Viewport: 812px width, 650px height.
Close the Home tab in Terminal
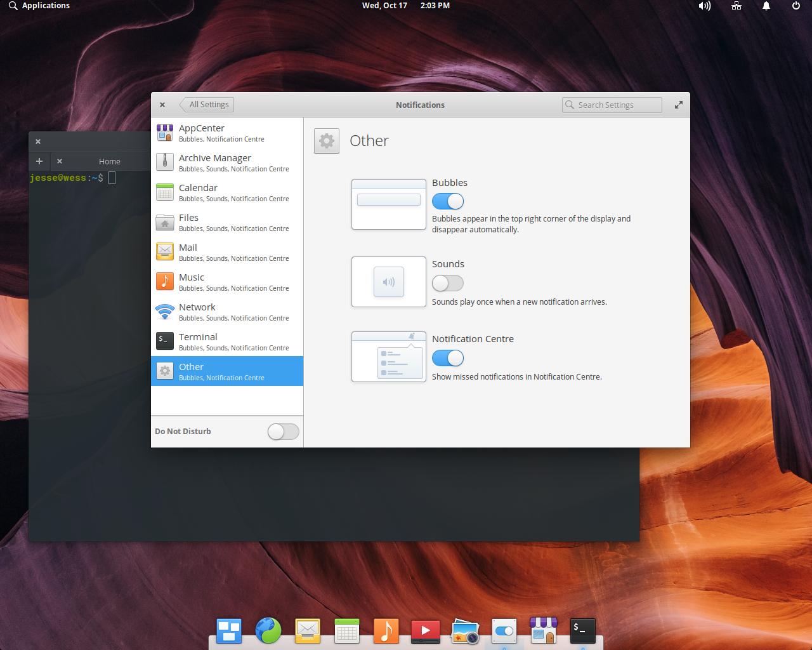[60, 161]
